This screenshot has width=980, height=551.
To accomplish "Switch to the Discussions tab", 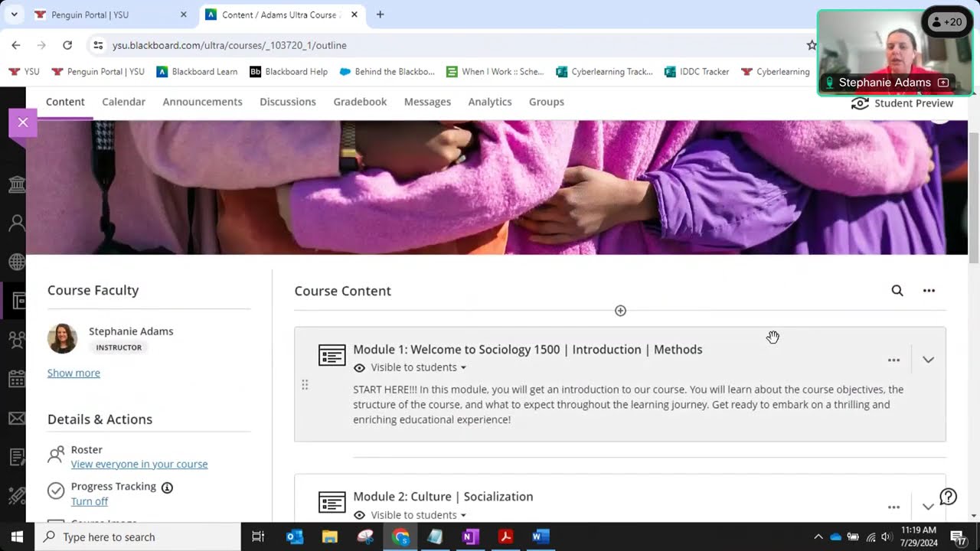I will pos(288,102).
